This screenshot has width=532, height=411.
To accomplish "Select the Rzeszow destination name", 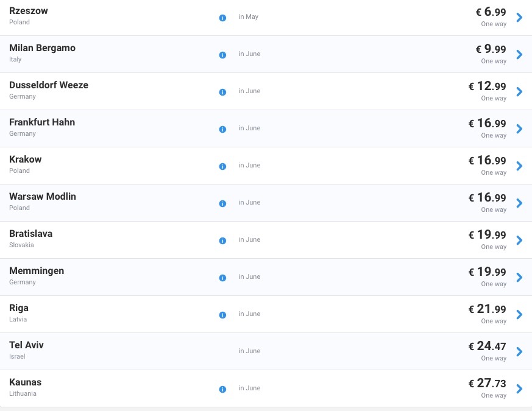I will [x=29, y=11].
